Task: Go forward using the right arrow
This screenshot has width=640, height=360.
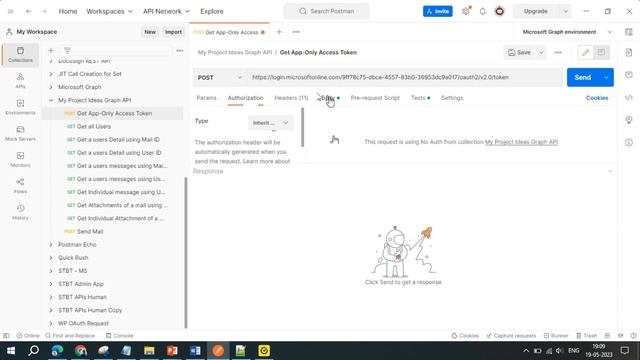Action: [44, 11]
